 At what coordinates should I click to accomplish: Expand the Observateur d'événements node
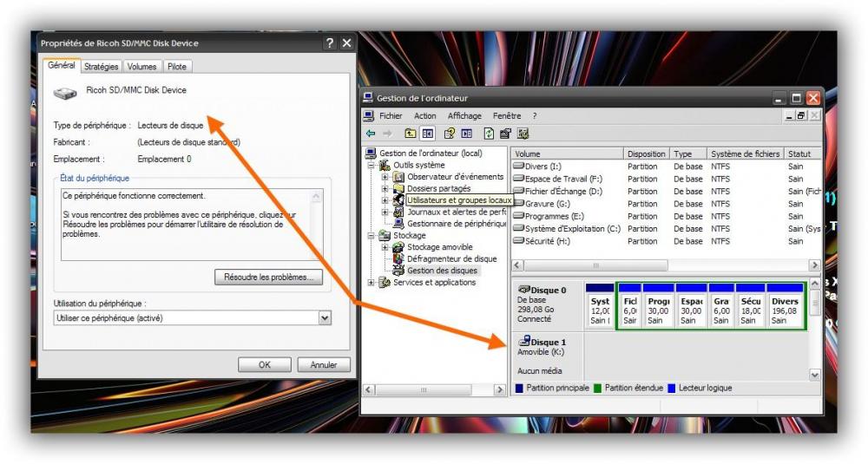point(385,177)
